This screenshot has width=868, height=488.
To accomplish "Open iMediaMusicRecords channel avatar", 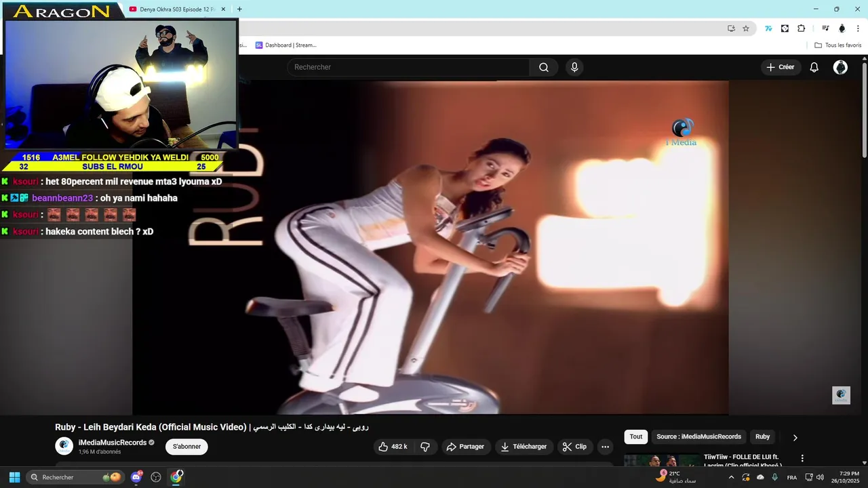I will tap(64, 446).
